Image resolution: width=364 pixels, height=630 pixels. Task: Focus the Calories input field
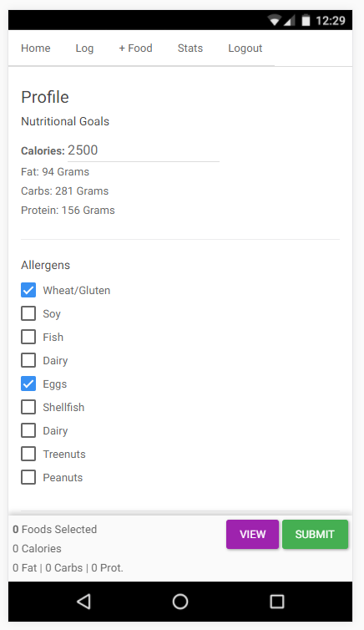coord(144,150)
